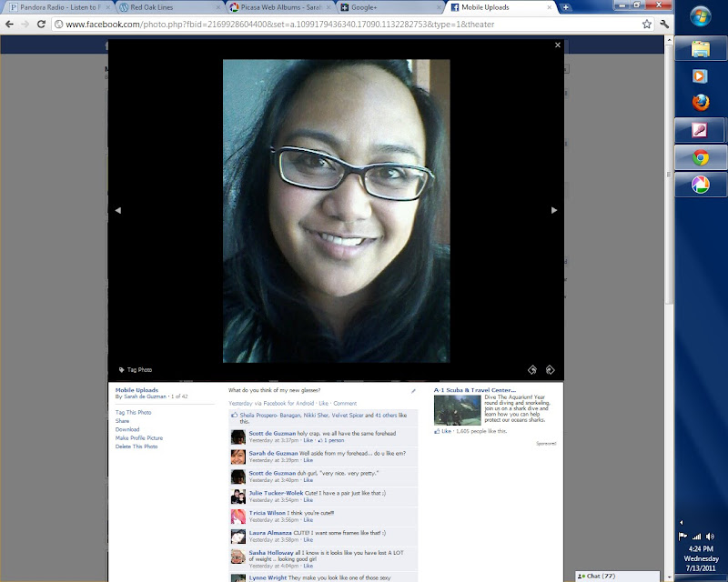This screenshot has width=728, height=582.
Task: Switch to Chrome taskbar icon
Action: pos(700,157)
